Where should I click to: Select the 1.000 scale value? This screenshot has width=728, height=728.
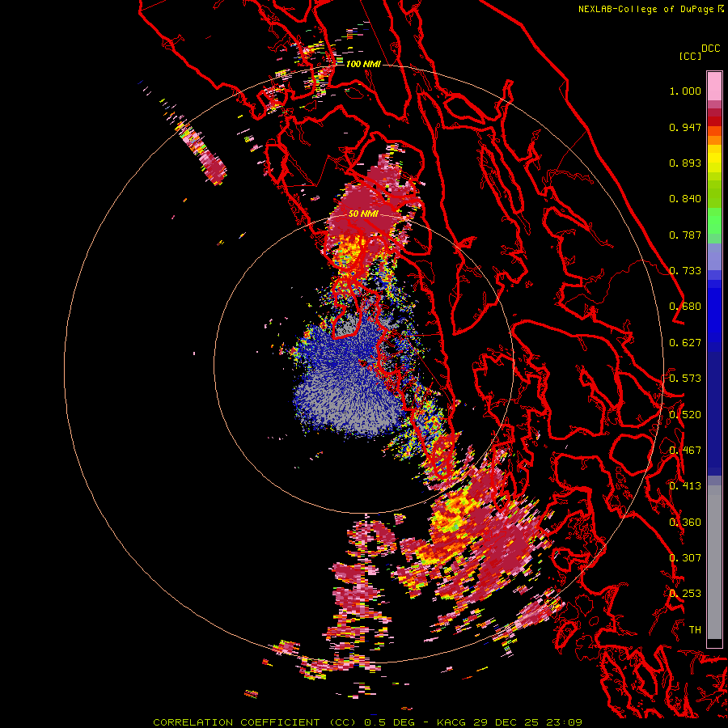coord(685,91)
